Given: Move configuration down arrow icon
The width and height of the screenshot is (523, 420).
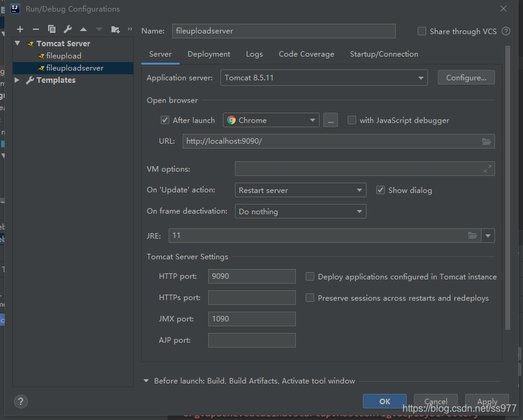Looking at the screenshot, I should coord(99,29).
